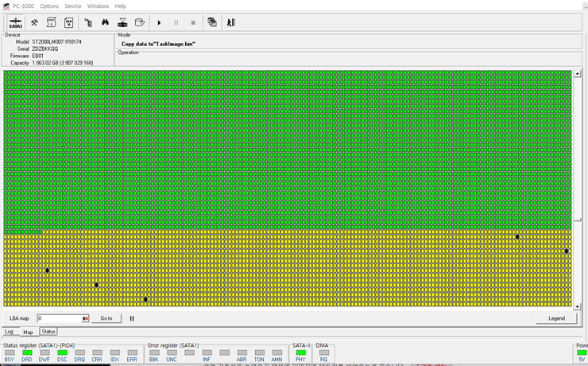Image resolution: width=588 pixels, height=366 pixels.
Task: Click the Legend button
Action: pos(557,318)
